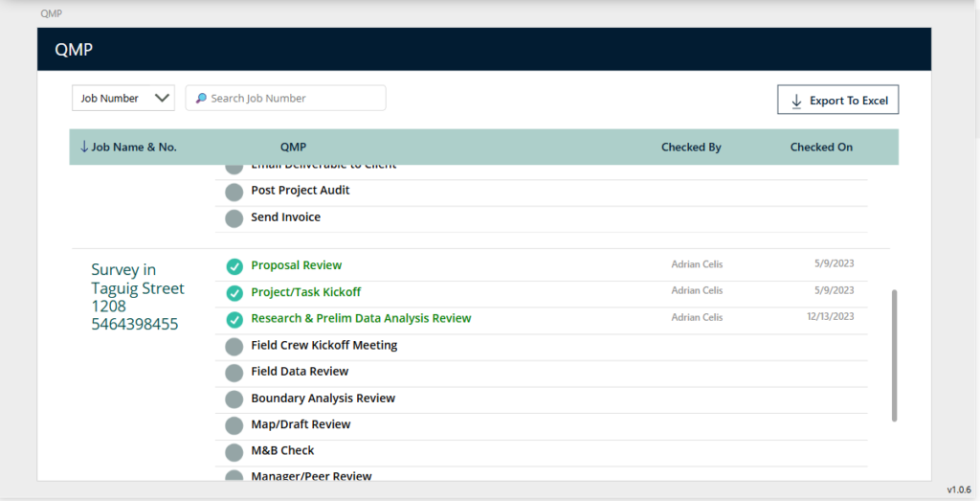
Task: Export the list to Excel
Action: [x=838, y=100]
